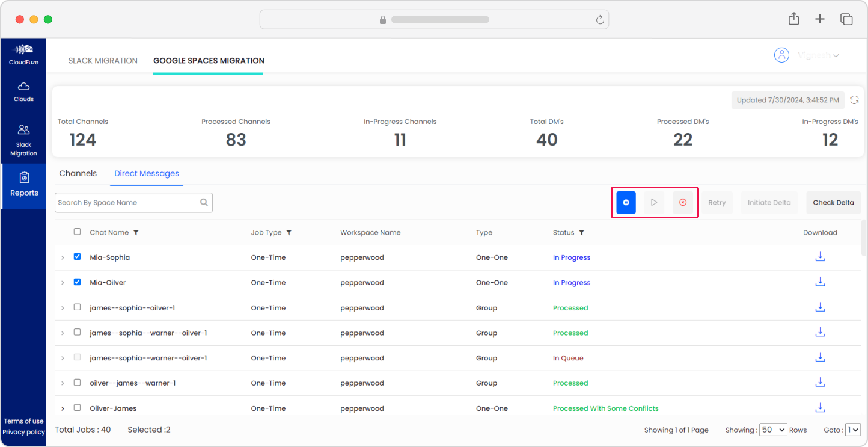The image size is (868, 447).
Task: Expand the In Queue row
Action: pos(63,359)
